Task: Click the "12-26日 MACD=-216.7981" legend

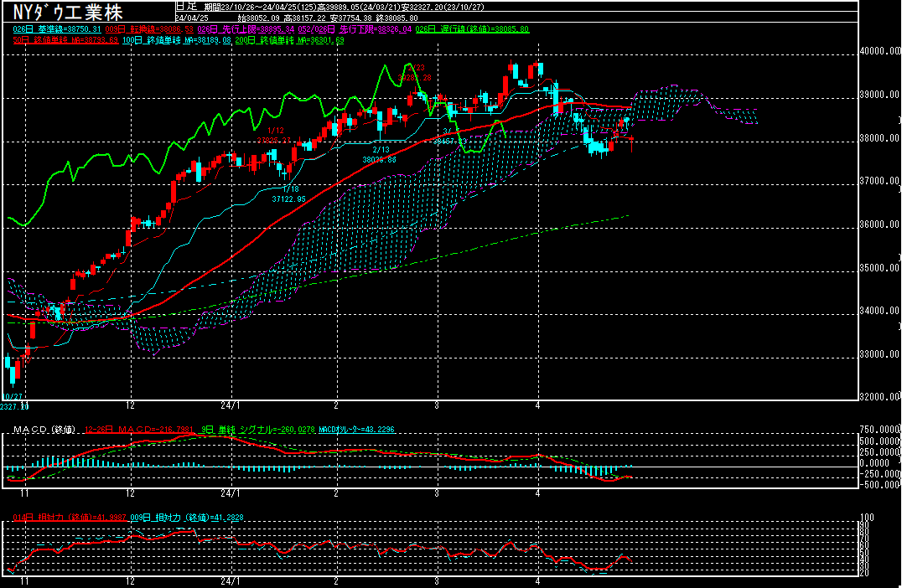Action: 138,430
